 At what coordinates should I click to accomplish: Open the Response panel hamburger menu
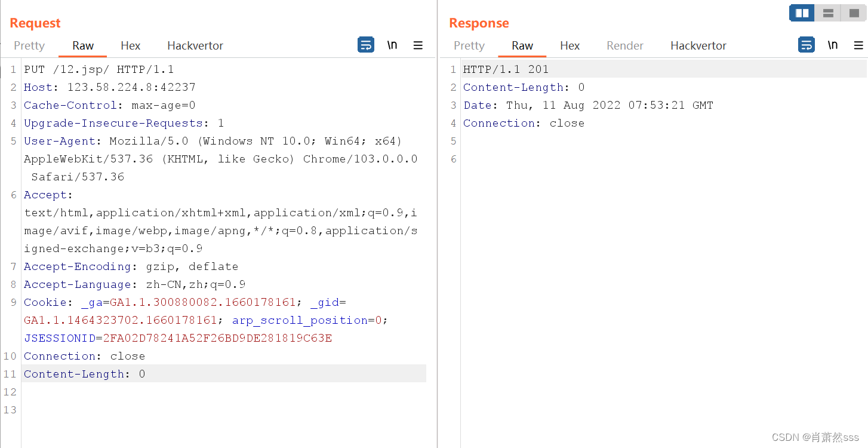click(858, 45)
